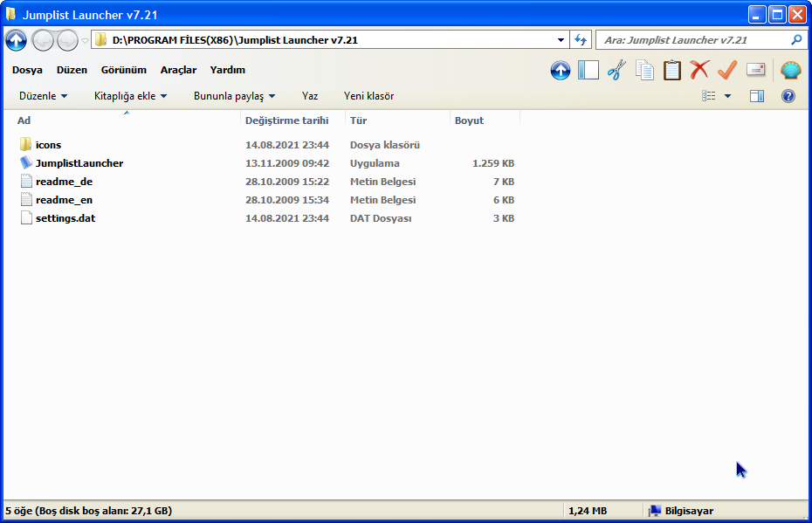Go back using the back arrow
This screenshot has height=523, width=812.
pyautogui.click(x=43, y=40)
